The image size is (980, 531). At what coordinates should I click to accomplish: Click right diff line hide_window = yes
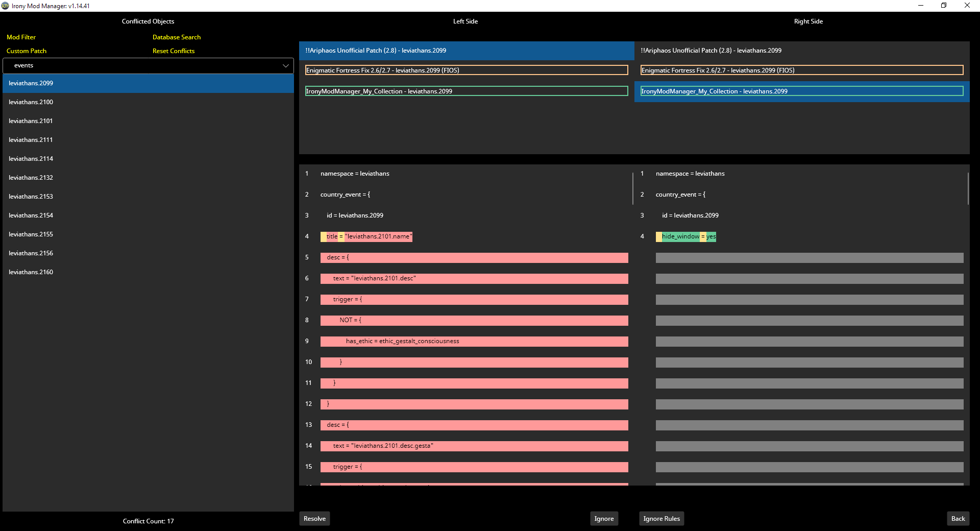pyautogui.click(x=686, y=236)
